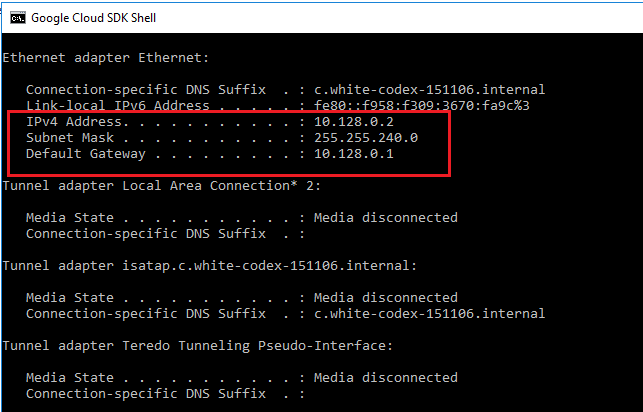Screen dimensions: 643x412
Task: Click the Google Cloud SDK Shell window icon
Action: [16, 18]
